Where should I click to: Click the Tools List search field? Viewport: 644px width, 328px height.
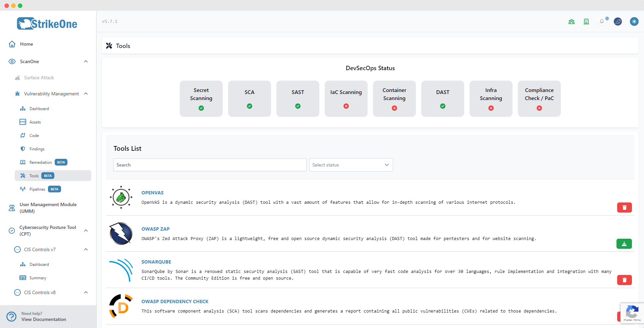point(210,165)
